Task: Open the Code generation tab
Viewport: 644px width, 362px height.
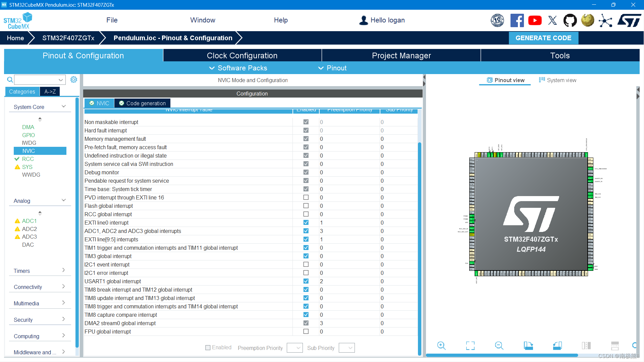Action: coord(143,103)
